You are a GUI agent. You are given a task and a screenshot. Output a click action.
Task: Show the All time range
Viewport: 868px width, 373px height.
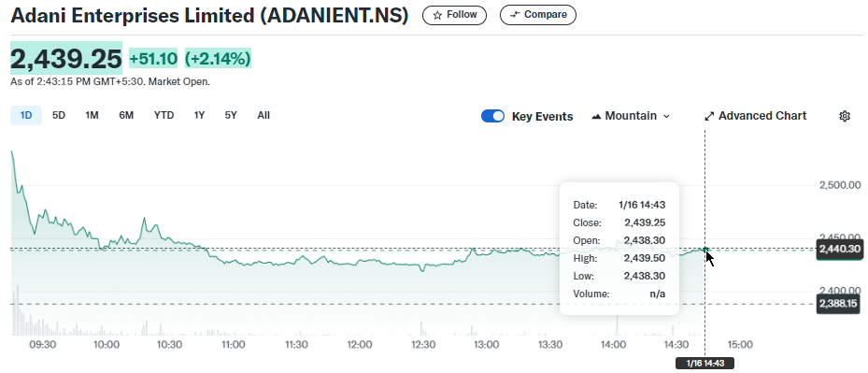(x=263, y=115)
